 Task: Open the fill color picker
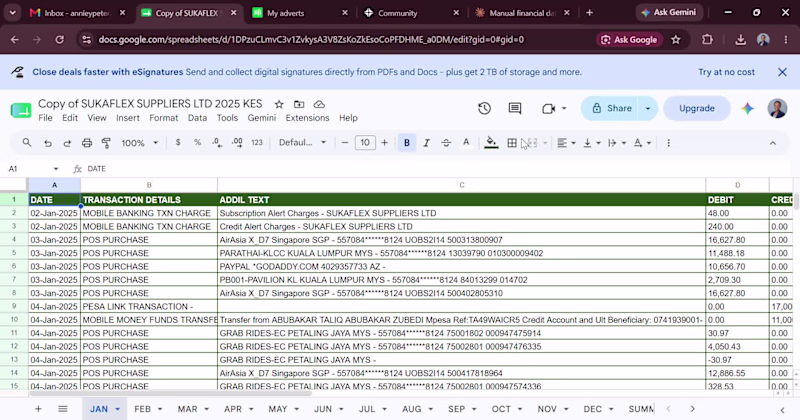click(x=491, y=143)
